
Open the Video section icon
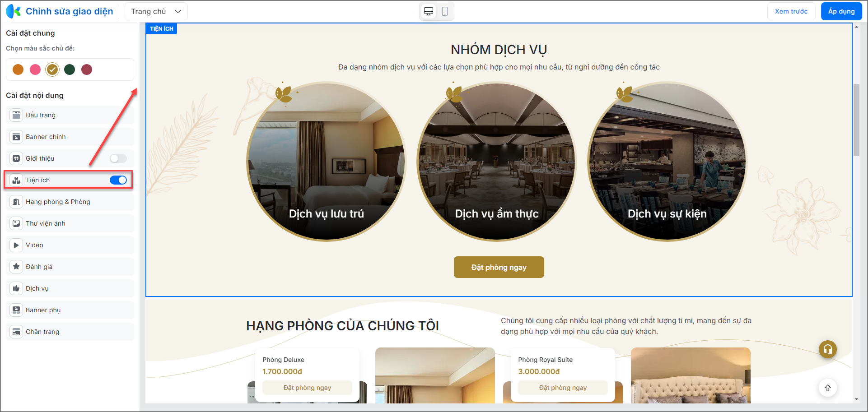click(x=16, y=245)
